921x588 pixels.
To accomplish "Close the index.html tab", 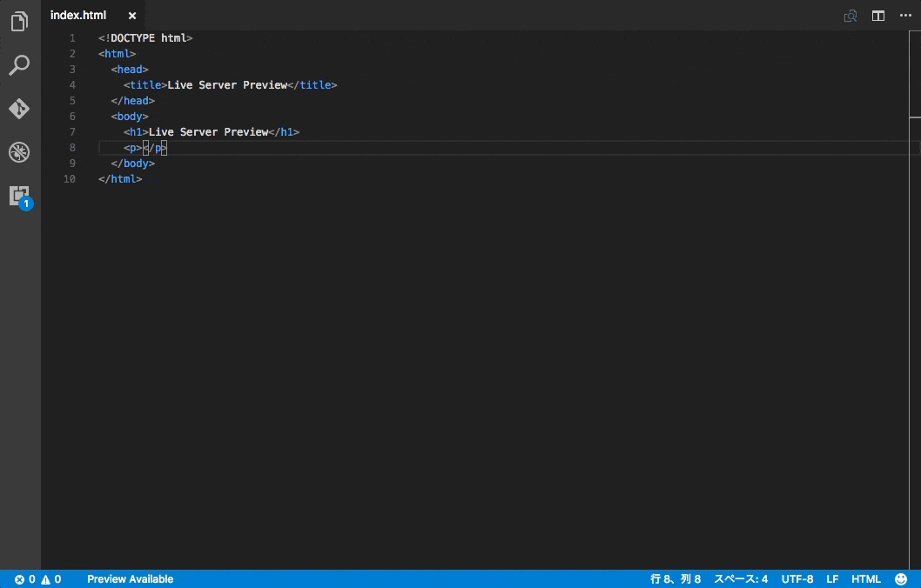I will (131, 16).
